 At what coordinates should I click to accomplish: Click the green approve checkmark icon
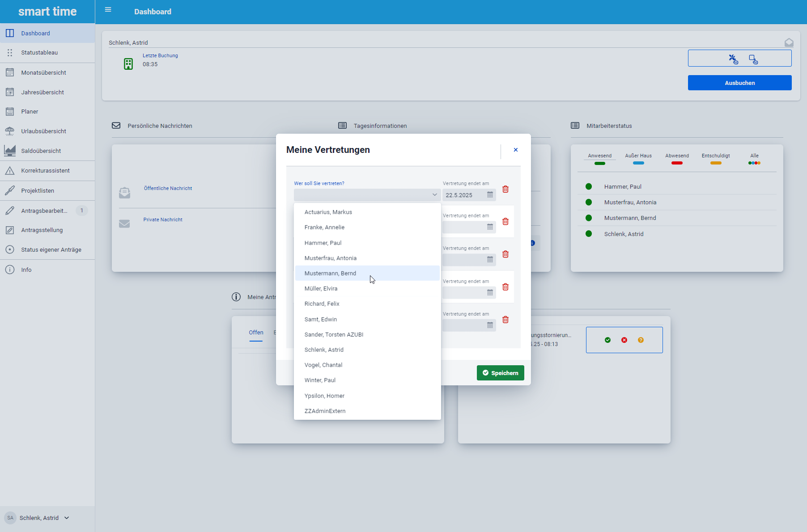click(x=607, y=340)
